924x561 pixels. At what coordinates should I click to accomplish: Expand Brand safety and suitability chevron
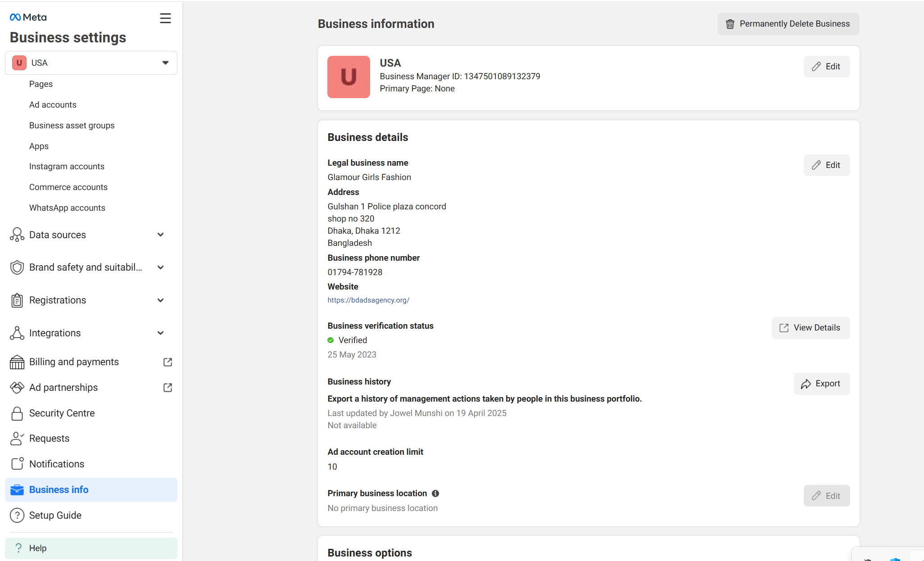point(160,267)
